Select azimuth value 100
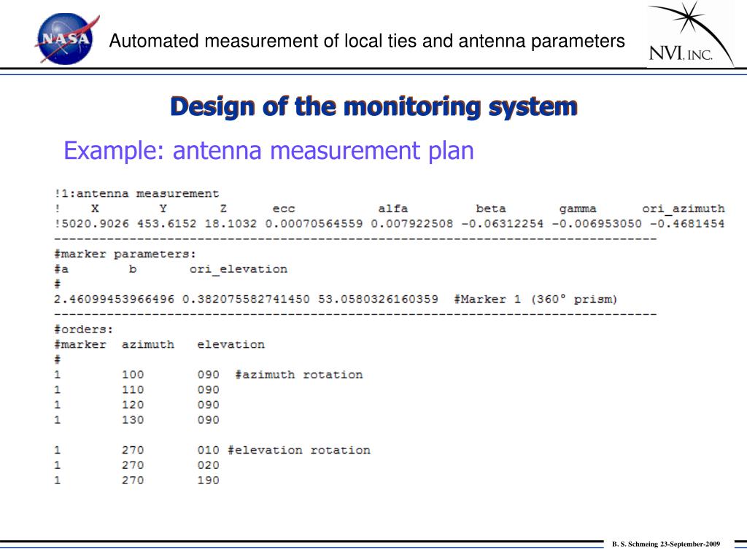 133,375
